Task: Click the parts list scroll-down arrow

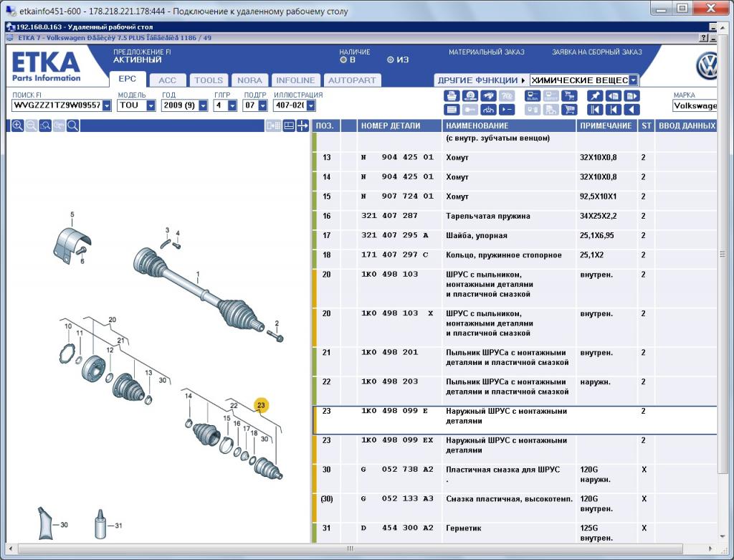Action: click(723, 536)
